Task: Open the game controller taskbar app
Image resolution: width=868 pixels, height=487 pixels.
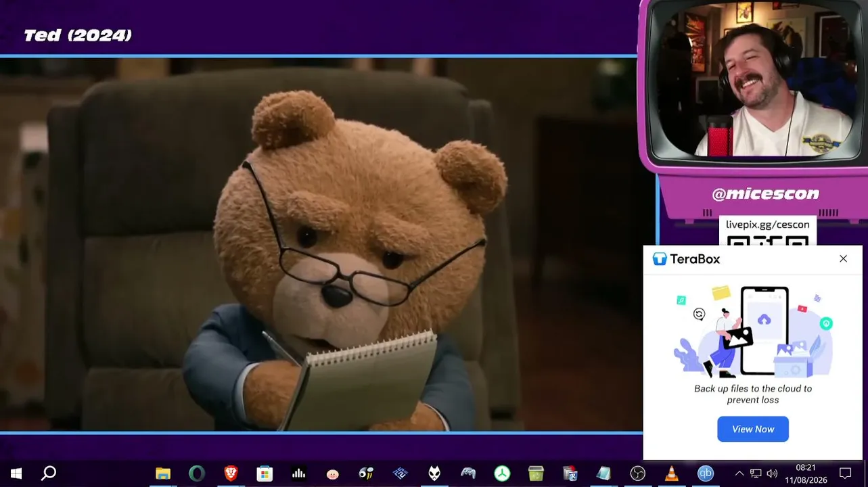Action: (468, 473)
